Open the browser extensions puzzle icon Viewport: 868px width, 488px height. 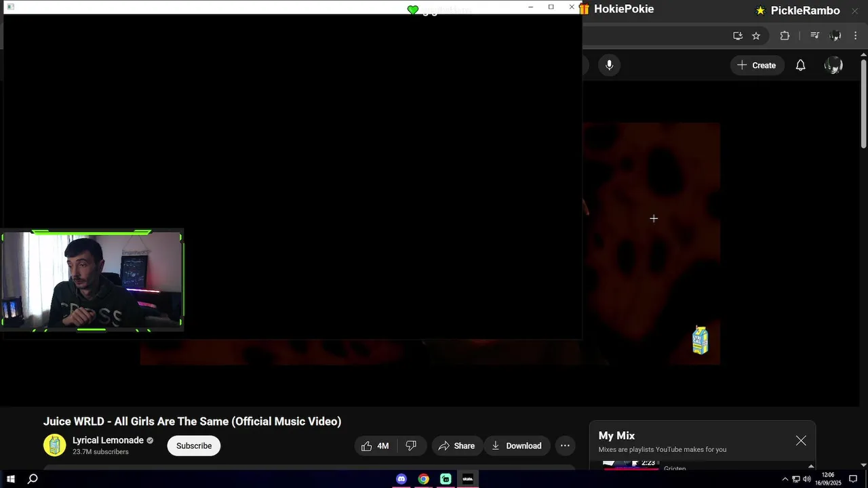(x=785, y=35)
